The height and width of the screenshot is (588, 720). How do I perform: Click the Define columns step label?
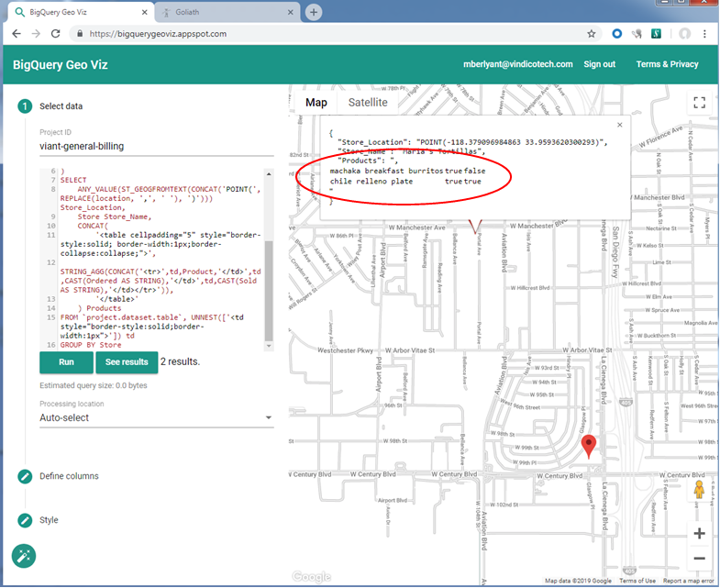[x=69, y=476]
